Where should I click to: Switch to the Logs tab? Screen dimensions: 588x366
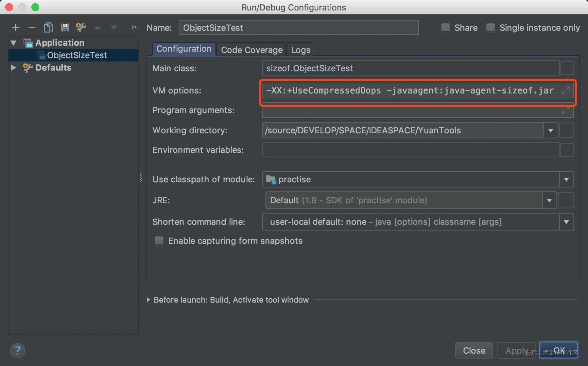301,50
